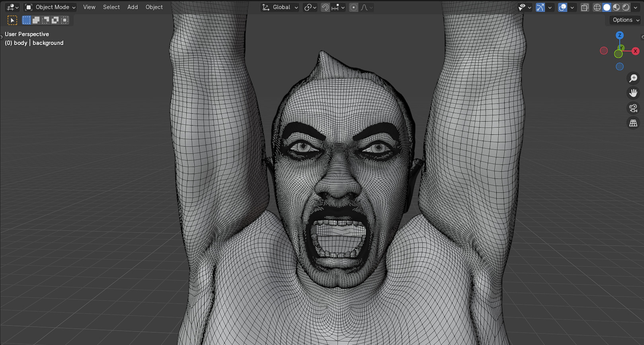The image size is (644, 345).
Task: Open the Select menu
Action: (111, 7)
